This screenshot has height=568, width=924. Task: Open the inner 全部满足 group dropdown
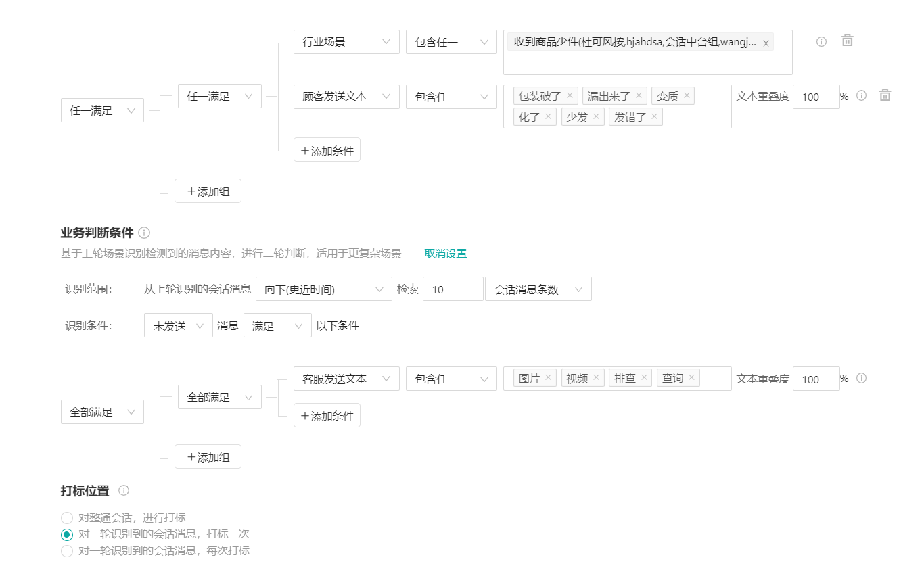point(220,397)
